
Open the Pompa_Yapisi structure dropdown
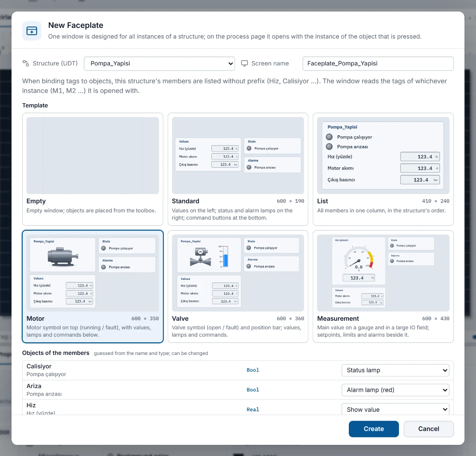click(160, 64)
